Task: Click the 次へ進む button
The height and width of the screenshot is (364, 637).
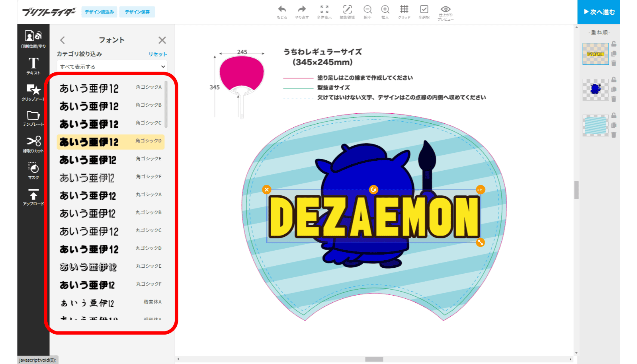Action: tap(599, 12)
